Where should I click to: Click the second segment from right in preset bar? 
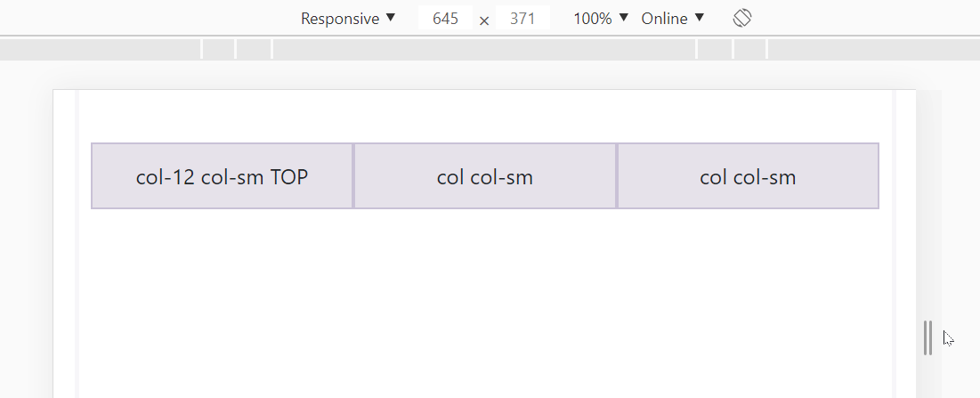[749, 49]
